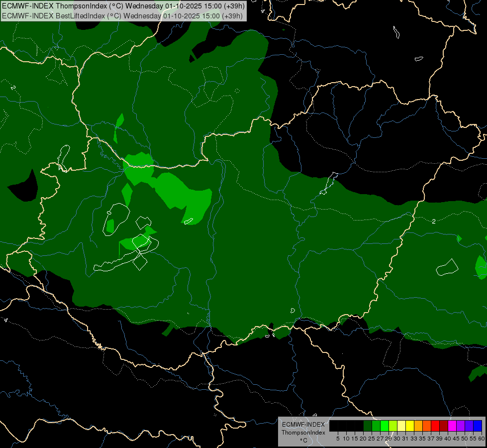487x448 pixels.
Task: Select the bright red 37-39 legend swatch
Action: tap(435, 426)
